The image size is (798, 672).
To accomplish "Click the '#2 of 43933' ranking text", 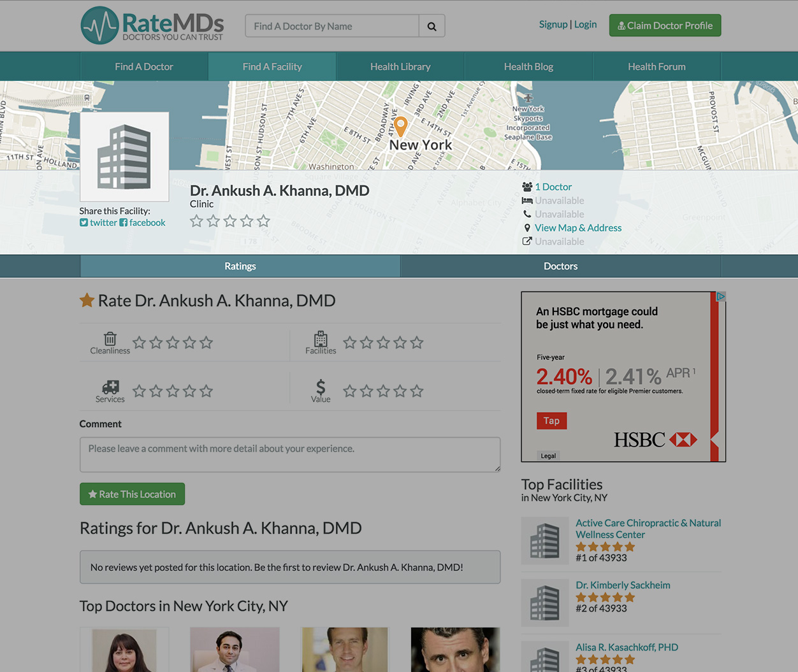I will pos(601,608).
